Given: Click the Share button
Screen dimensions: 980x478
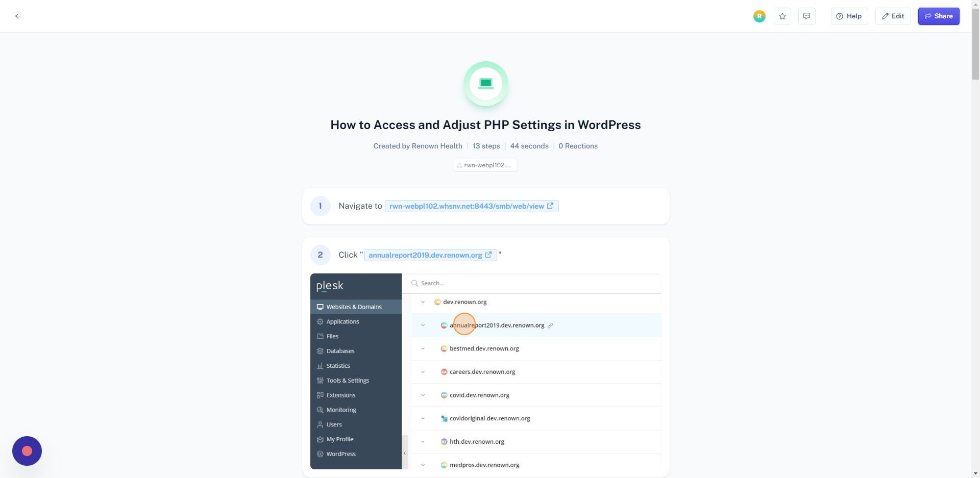Looking at the screenshot, I should coord(938,16).
